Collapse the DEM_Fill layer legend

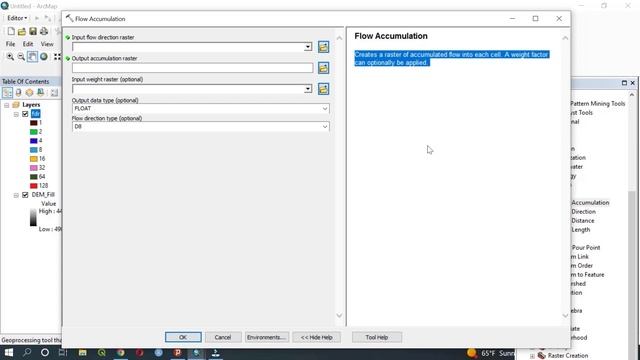16,195
